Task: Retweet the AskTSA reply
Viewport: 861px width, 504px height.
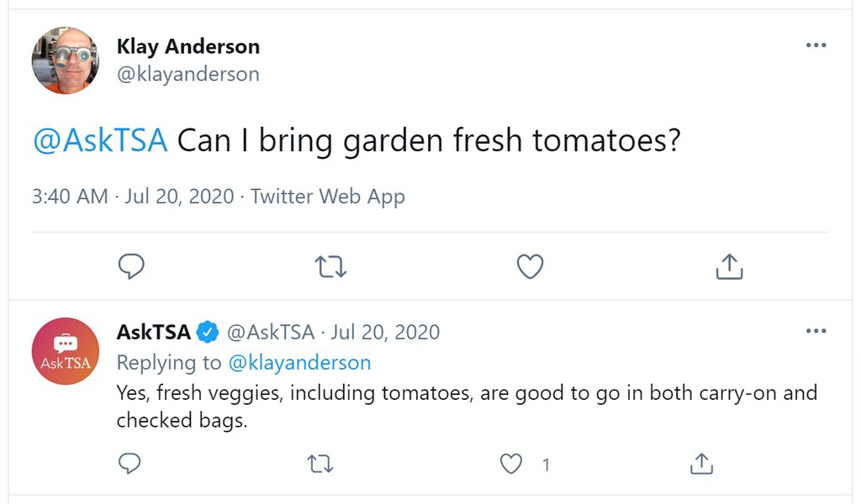Action: (320, 463)
